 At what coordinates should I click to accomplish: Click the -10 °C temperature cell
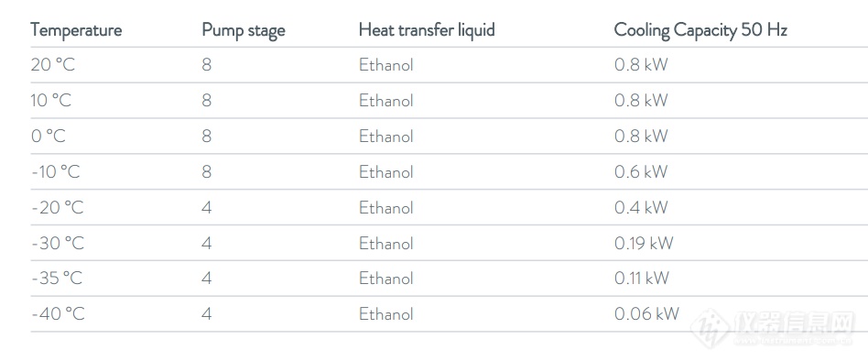click(56, 171)
